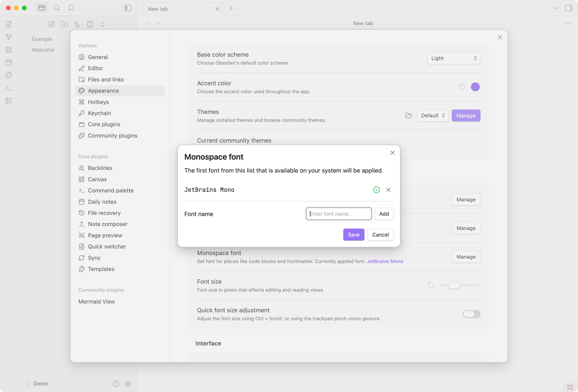Open the themes folder icon beside Default
Viewport: 578px width, 392px height.
(408, 115)
